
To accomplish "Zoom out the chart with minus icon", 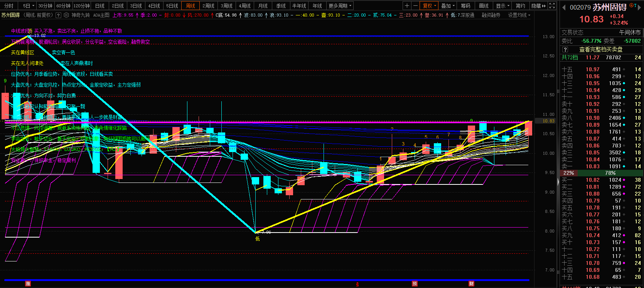I will [x=415, y=6].
